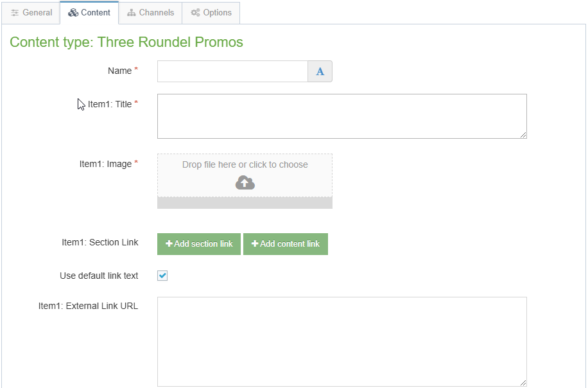Click the 'Item1: Title' textarea
Viewport: 588px width, 388px height.
pyautogui.click(x=340, y=116)
